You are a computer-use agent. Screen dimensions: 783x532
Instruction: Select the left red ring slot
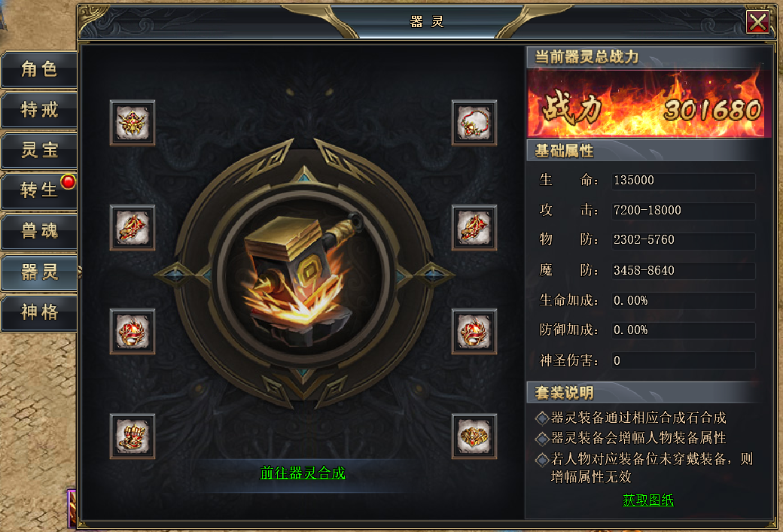133,331
